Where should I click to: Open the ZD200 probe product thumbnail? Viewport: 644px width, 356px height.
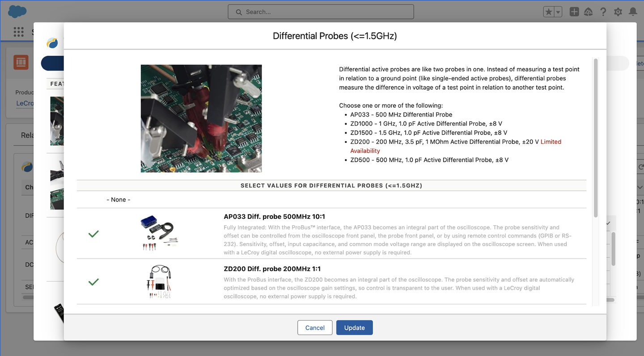click(x=159, y=282)
